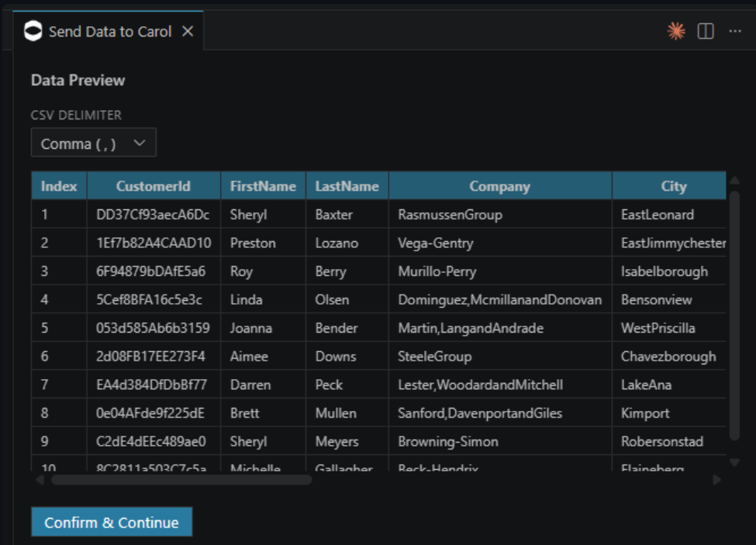Click company Sanford,DavenportandGiles
Screen dimensions: 756x545
coord(480,413)
